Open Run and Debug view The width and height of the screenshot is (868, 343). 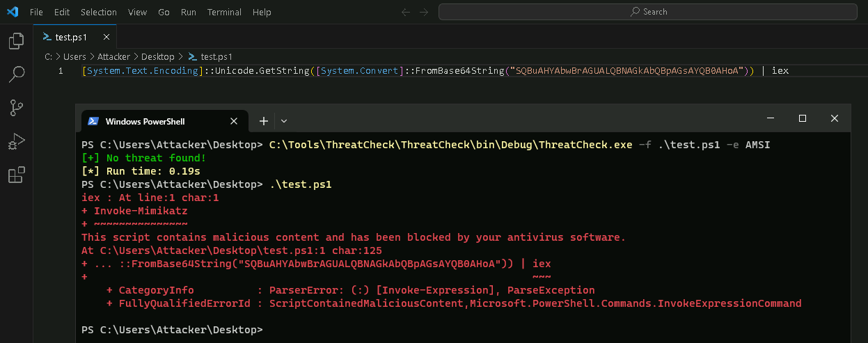16,141
